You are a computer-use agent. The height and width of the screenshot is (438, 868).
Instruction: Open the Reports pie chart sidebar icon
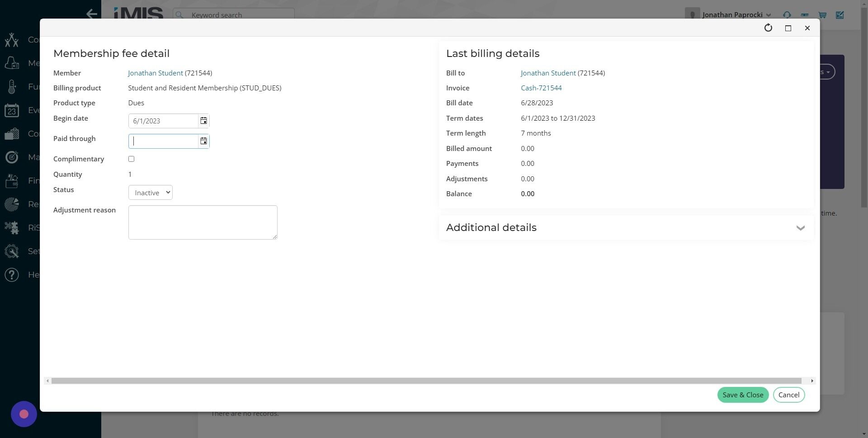pyautogui.click(x=12, y=204)
